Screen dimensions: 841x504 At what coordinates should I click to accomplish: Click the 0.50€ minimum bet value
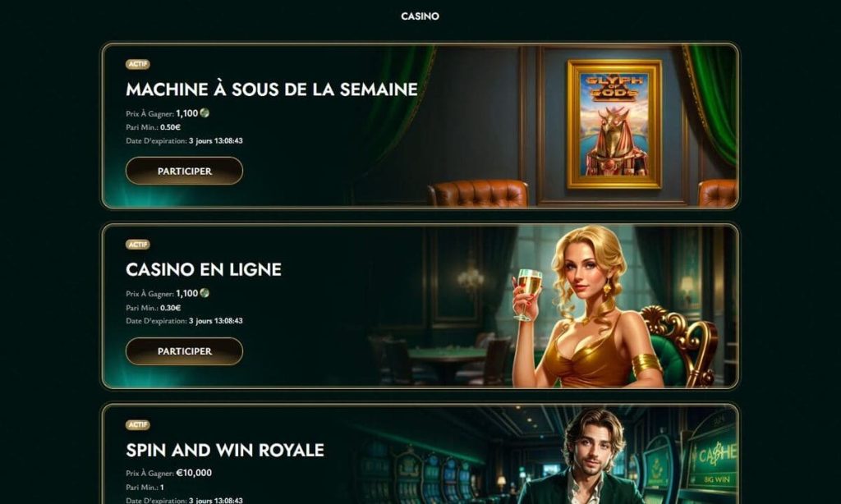(x=171, y=127)
